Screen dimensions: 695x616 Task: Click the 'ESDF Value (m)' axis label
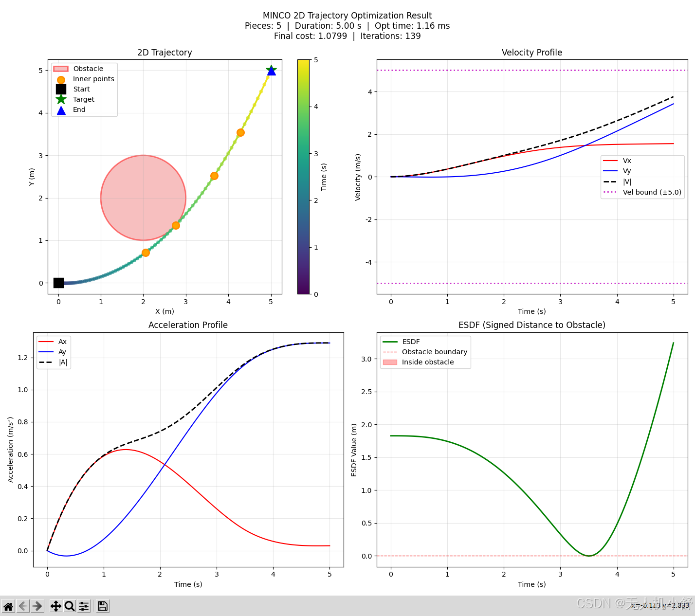click(x=354, y=450)
